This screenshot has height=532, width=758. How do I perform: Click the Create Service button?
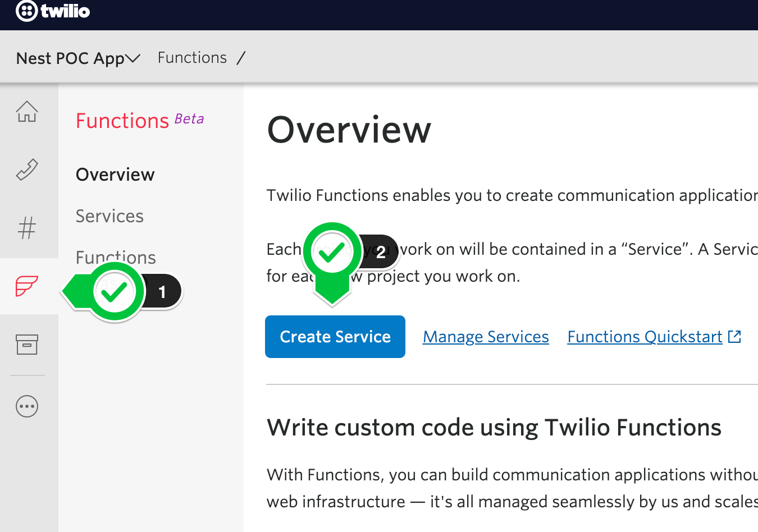335,337
